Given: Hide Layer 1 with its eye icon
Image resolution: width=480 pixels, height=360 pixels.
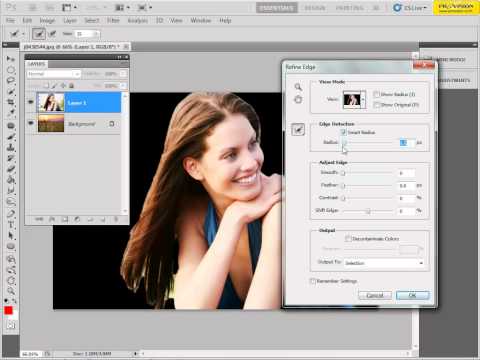Looking at the screenshot, I should pos(31,102).
